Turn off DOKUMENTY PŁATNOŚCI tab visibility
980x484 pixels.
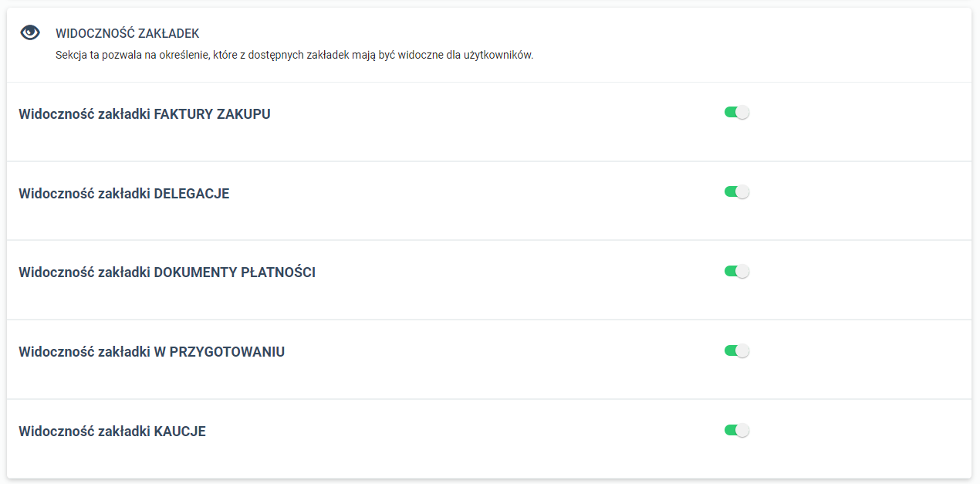[737, 272]
